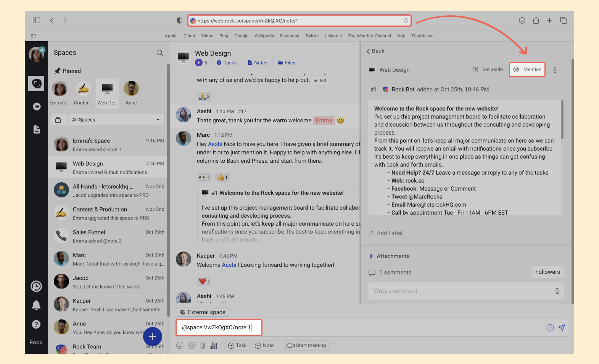Click the TripAdvisor bookmark

pyautogui.click(x=422, y=36)
